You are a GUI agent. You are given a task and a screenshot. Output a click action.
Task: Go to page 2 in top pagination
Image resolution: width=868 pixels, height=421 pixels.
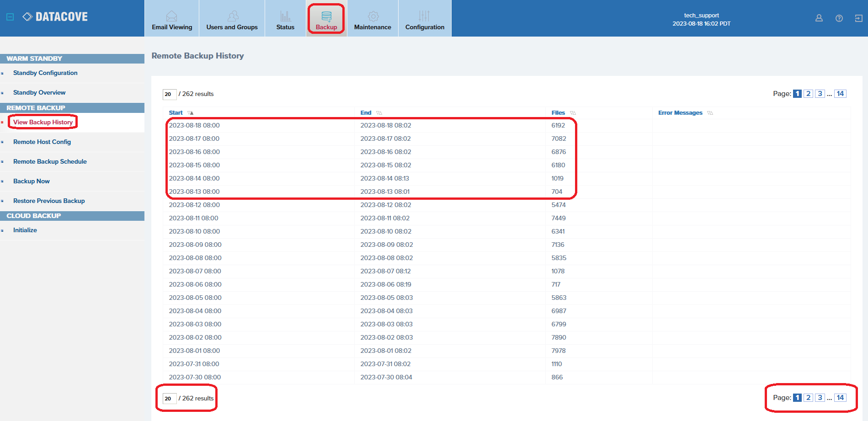click(x=808, y=94)
